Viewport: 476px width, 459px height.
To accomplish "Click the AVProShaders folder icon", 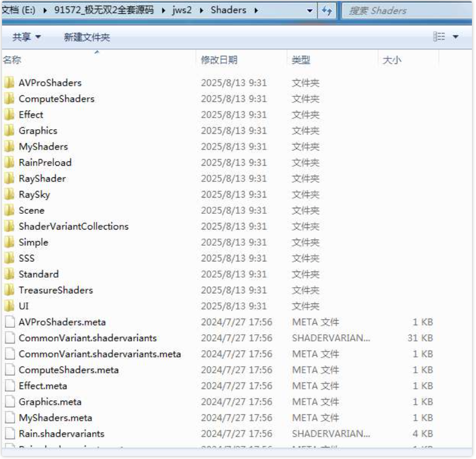I will [x=9, y=83].
